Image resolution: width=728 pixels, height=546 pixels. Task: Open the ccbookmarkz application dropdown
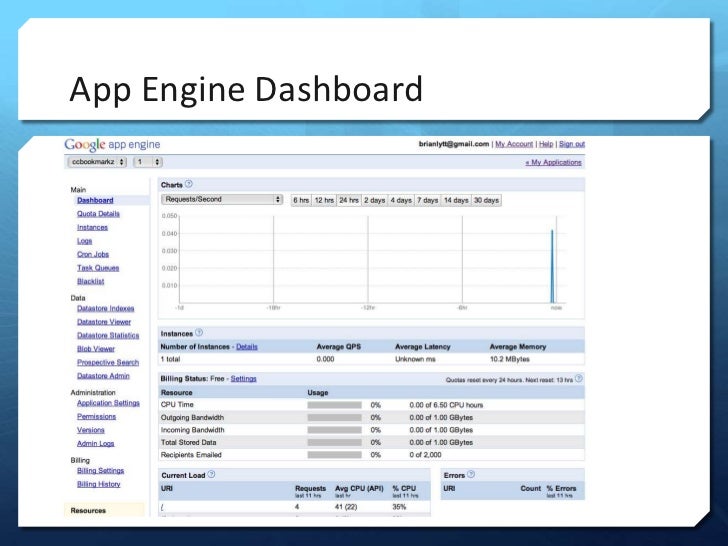click(98, 162)
